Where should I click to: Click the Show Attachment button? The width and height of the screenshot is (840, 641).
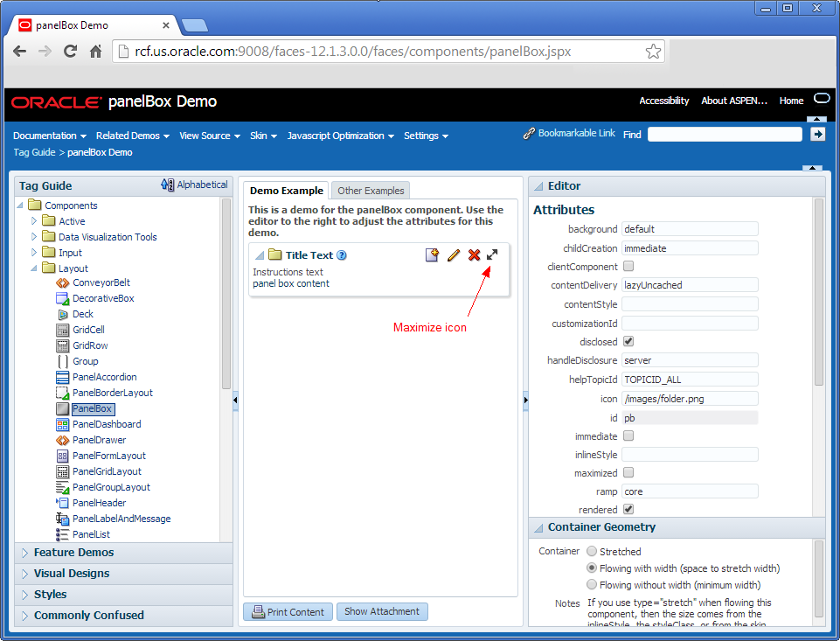(x=382, y=611)
